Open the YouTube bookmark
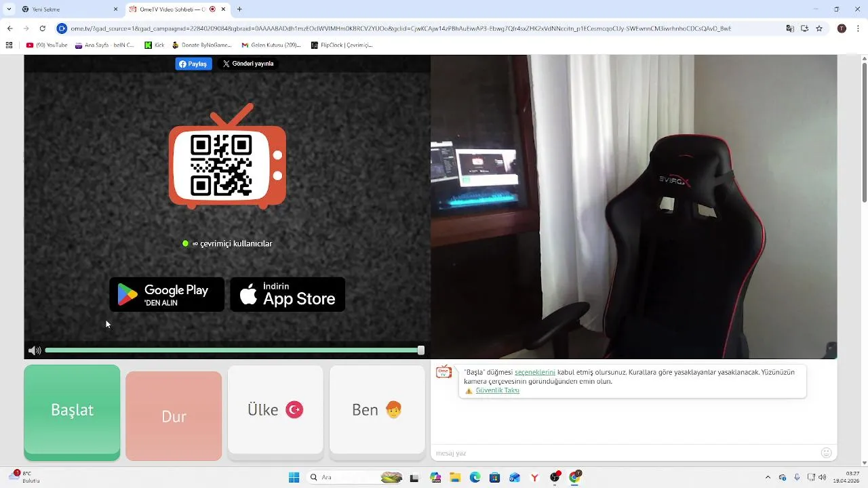This screenshot has height=488, width=868. click(47, 45)
